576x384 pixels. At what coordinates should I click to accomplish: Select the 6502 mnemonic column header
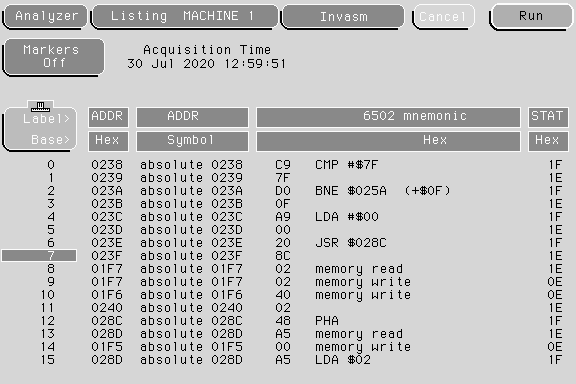(x=388, y=117)
